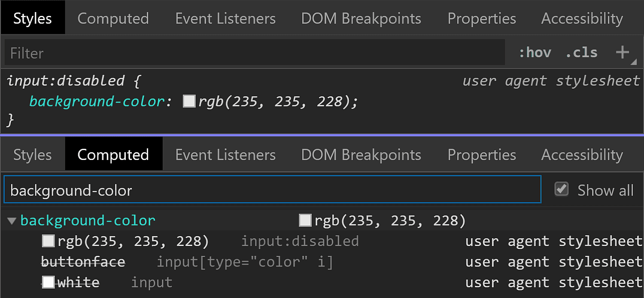
Task: Open the Accessibility tab in bottom panel
Action: tap(582, 155)
